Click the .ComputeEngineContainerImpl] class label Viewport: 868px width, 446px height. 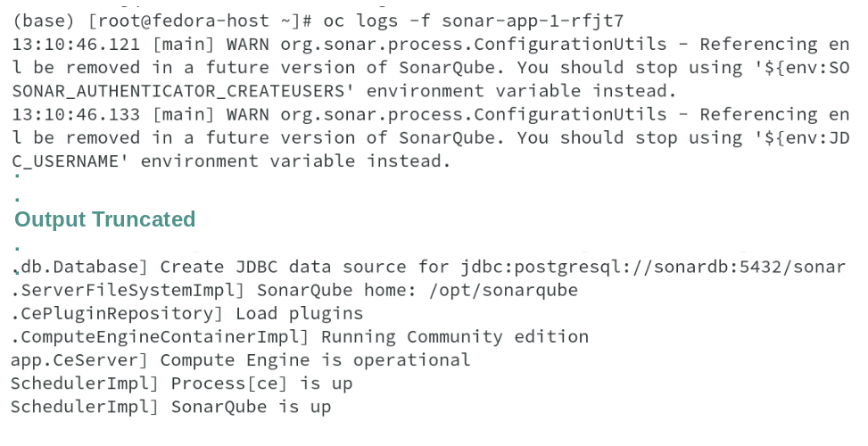point(161,337)
